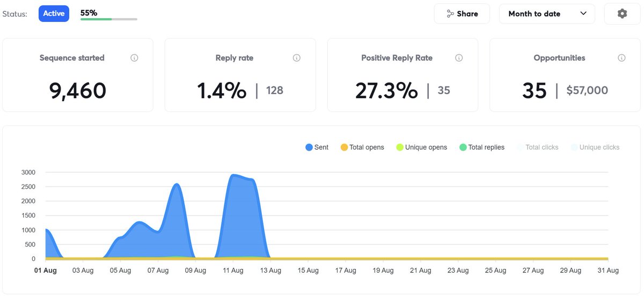This screenshot has width=644, height=298.
Task: Click the Reply rate card title
Action: tap(234, 58)
